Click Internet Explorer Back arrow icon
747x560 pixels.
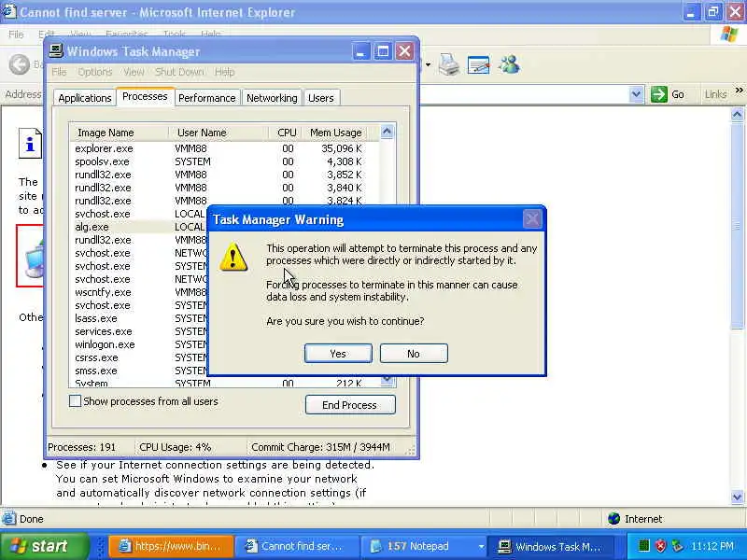click(x=20, y=64)
